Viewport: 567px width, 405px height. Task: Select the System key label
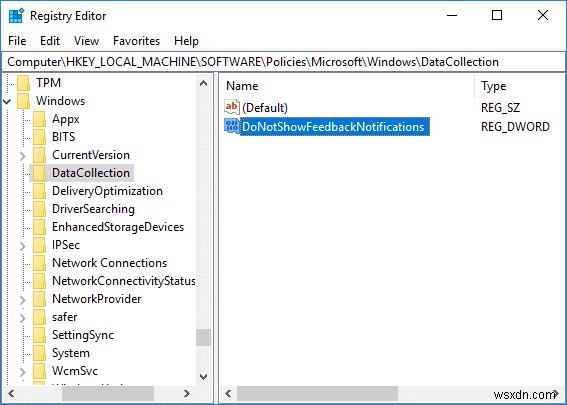[x=71, y=353]
